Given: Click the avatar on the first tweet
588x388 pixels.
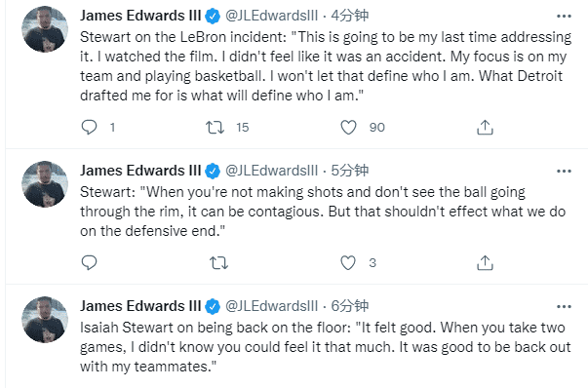Looking at the screenshot, I should coord(45,29).
